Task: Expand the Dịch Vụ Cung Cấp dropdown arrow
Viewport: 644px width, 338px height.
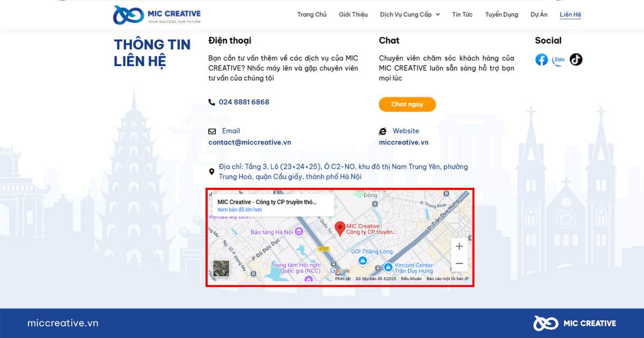Action: [437, 15]
